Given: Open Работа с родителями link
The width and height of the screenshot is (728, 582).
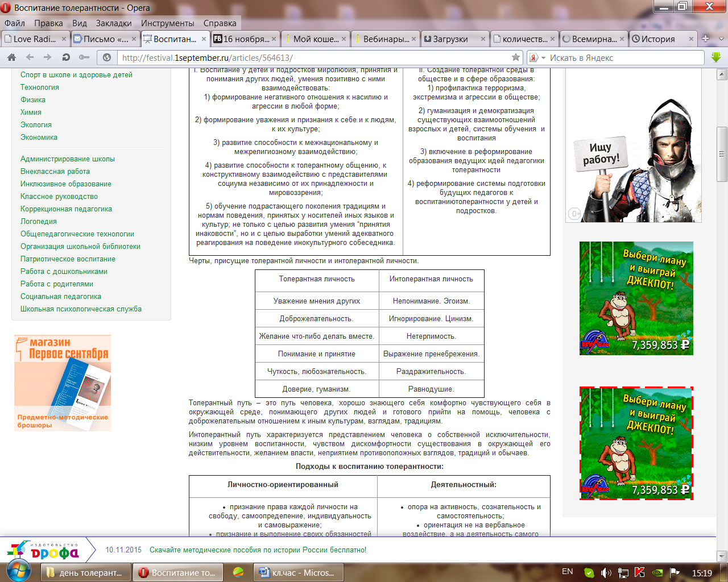Looking at the screenshot, I should [x=57, y=284].
